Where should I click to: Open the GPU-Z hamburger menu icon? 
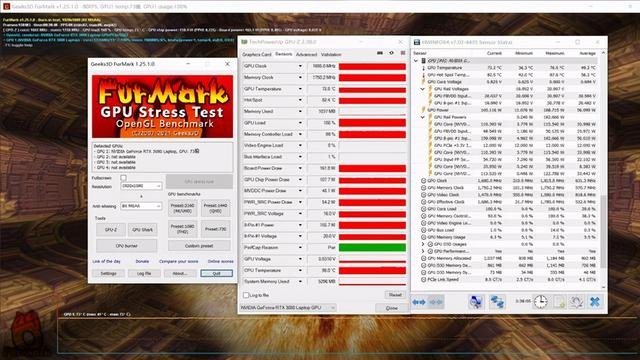click(x=403, y=53)
